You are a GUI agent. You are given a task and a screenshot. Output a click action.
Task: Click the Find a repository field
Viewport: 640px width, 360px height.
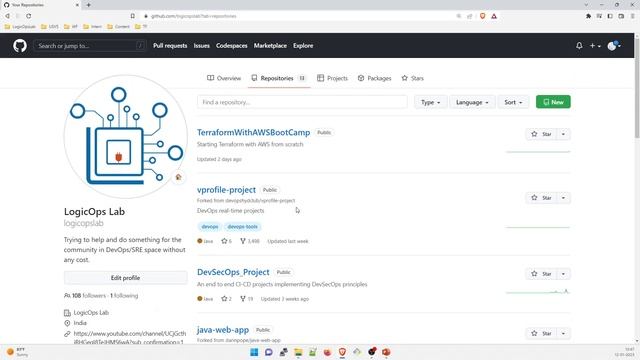[x=302, y=102]
